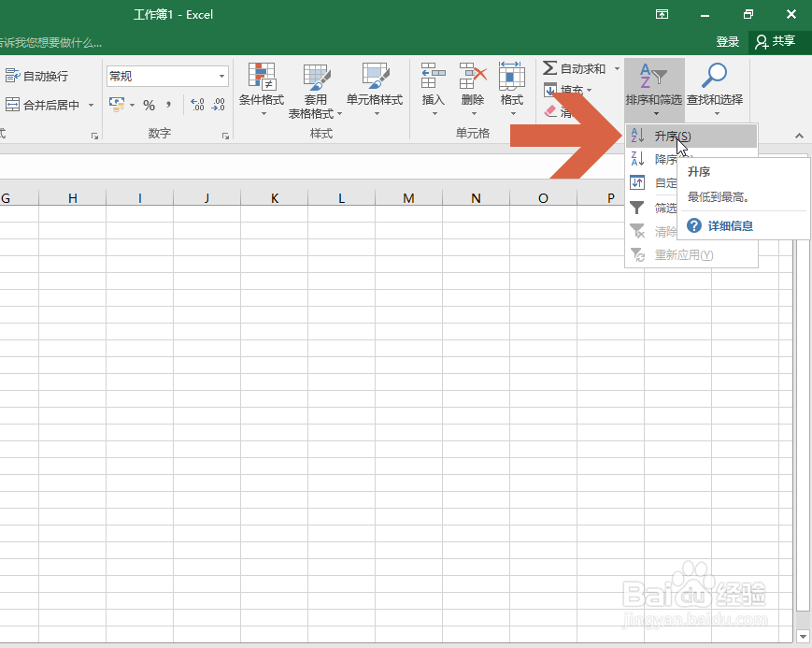
Task: Click the accounting number format icon
Action: tap(117, 105)
